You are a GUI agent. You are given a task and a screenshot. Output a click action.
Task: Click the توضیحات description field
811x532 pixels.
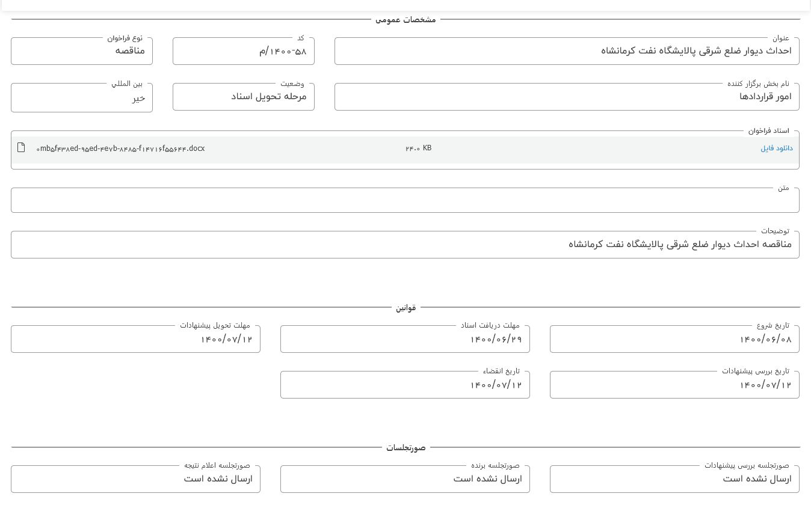(x=405, y=245)
